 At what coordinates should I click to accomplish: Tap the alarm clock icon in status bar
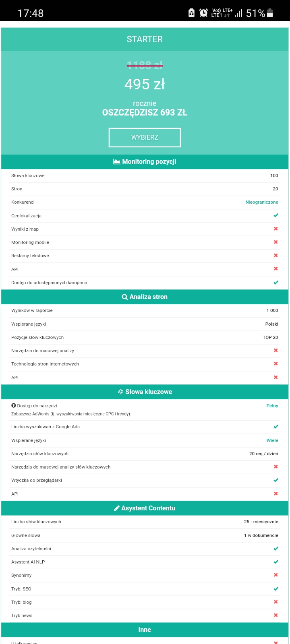(x=204, y=13)
